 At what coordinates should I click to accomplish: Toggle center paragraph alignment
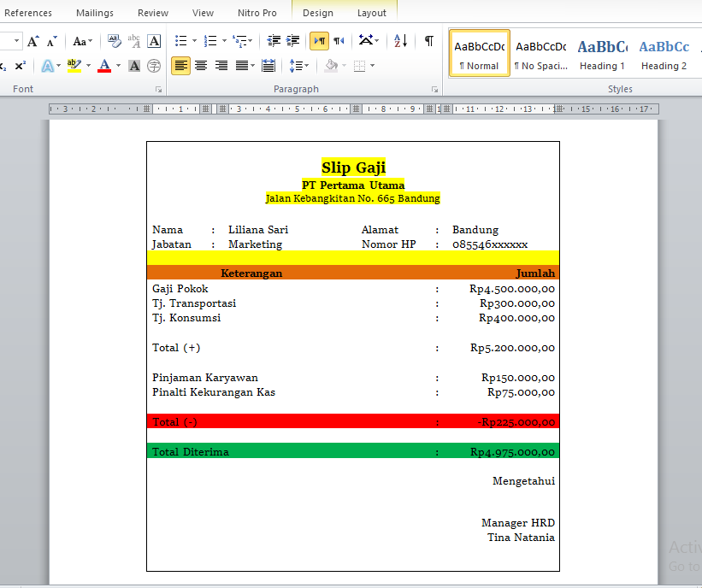(202, 66)
